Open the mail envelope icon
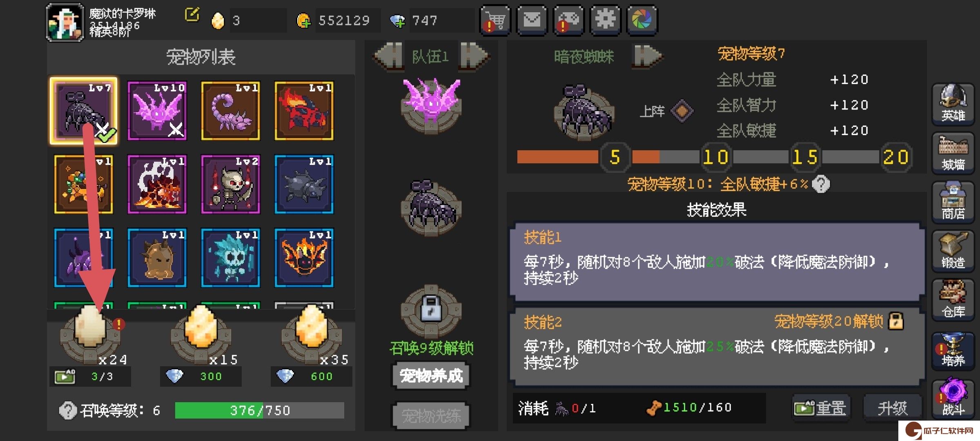Viewport: 980px width, 441px height. [532, 20]
